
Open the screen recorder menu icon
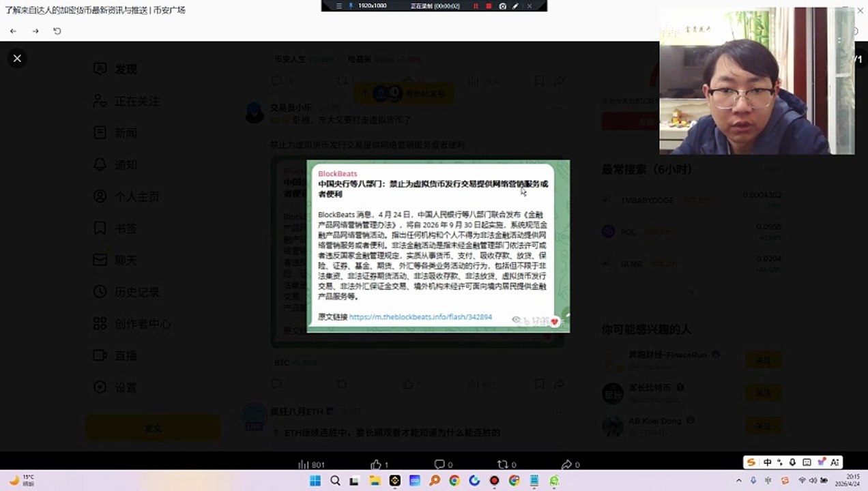[x=339, y=5]
